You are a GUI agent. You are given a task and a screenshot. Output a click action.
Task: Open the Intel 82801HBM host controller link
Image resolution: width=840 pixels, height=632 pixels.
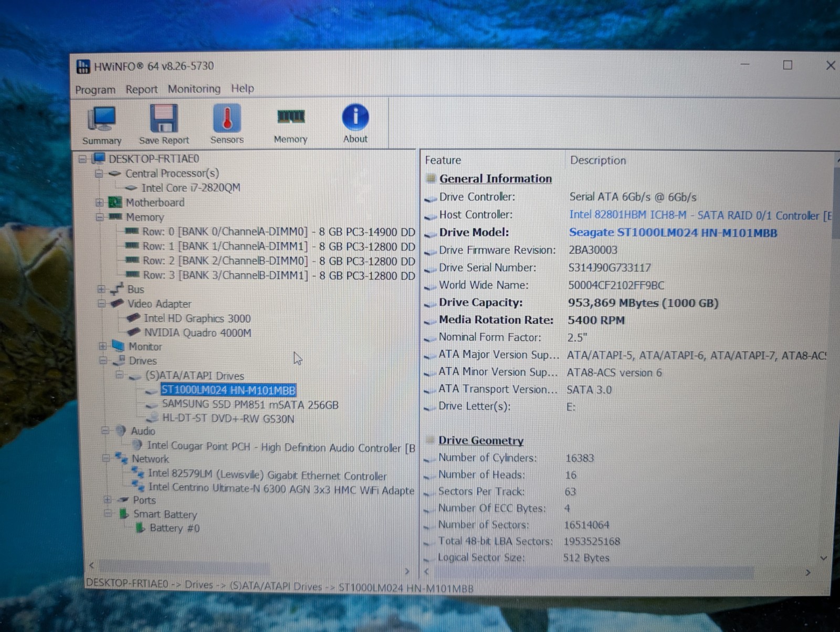700,215
